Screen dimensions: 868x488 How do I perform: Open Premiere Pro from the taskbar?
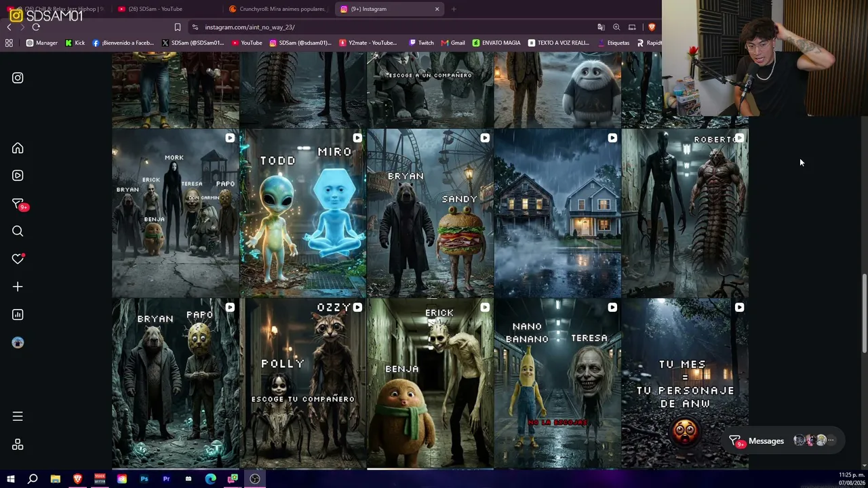pos(166,479)
